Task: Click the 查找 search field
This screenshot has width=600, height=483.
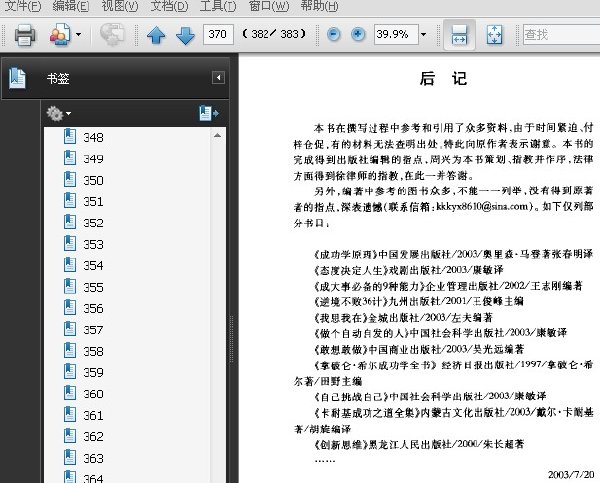Action: (x=561, y=34)
